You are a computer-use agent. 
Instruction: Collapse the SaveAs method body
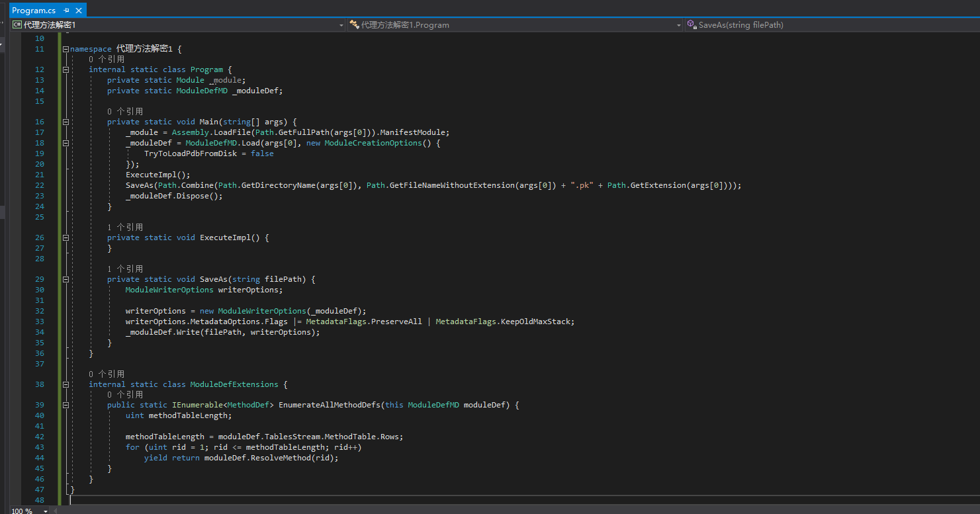[66, 278]
